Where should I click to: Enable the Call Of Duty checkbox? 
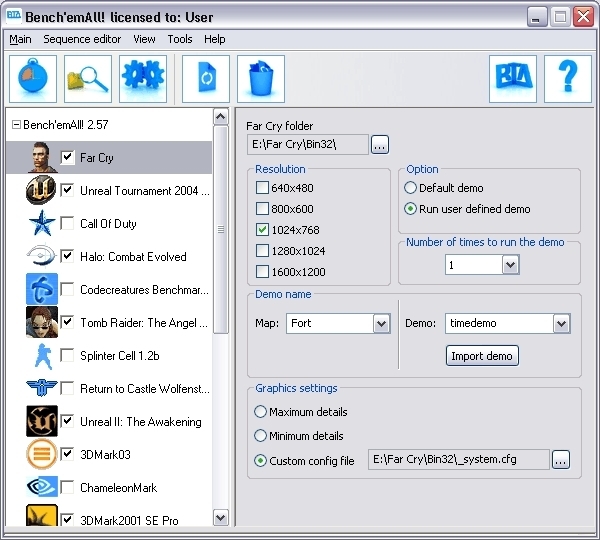click(67, 223)
